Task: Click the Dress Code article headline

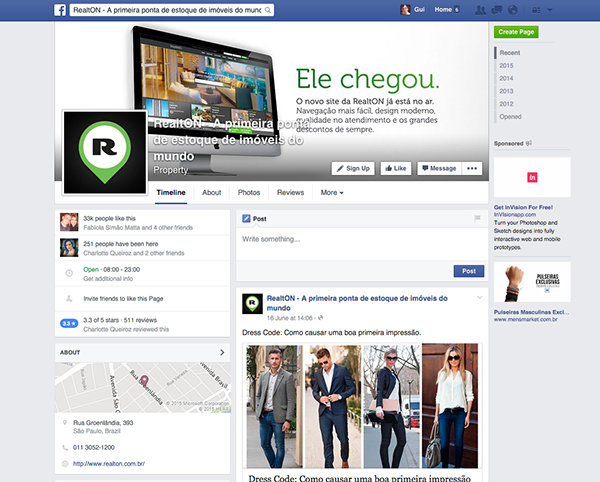Action: point(359,478)
